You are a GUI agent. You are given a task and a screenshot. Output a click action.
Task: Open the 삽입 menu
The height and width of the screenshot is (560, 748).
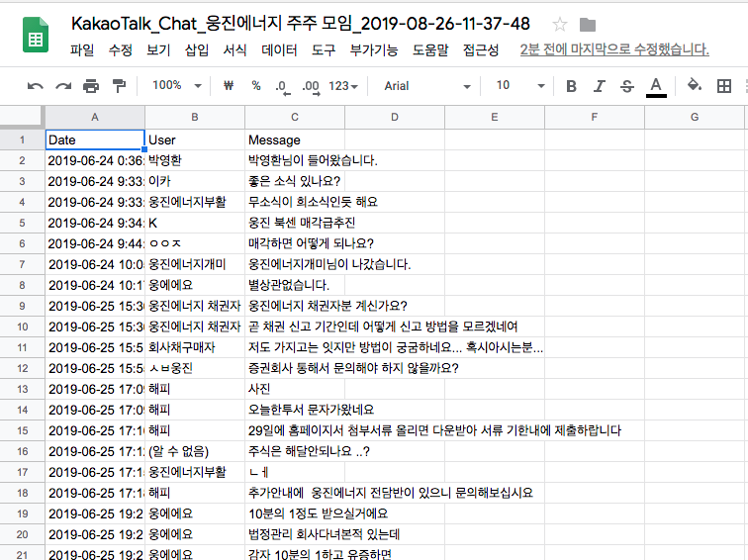point(197,49)
